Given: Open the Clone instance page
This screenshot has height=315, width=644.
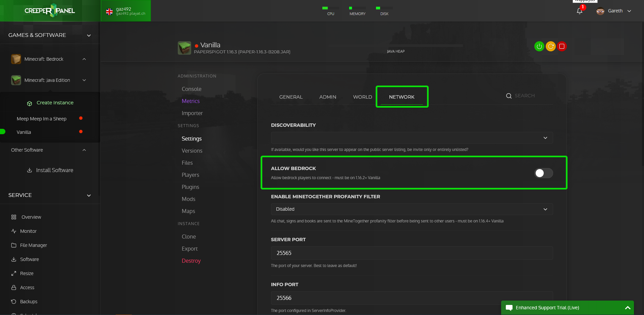Looking at the screenshot, I should [189, 237].
